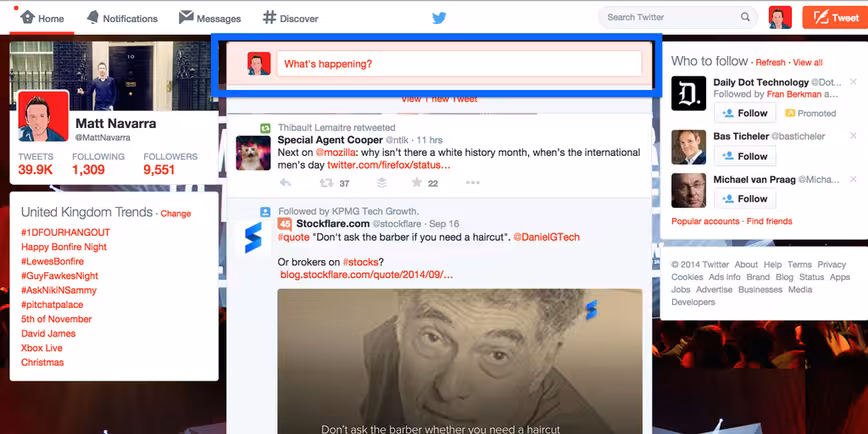This screenshot has width=868, height=434.
Task: Click Refresh in Who to follow
Action: pos(771,63)
